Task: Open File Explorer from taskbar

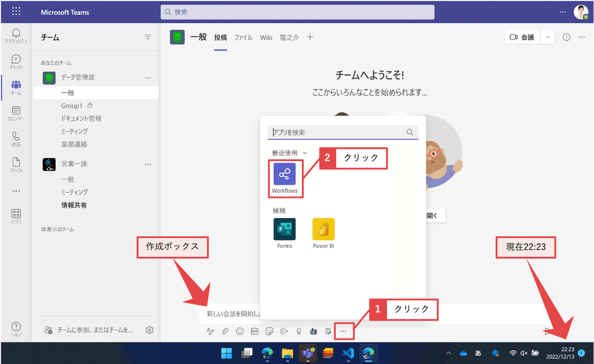Action: pyautogui.click(x=288, y=353)
